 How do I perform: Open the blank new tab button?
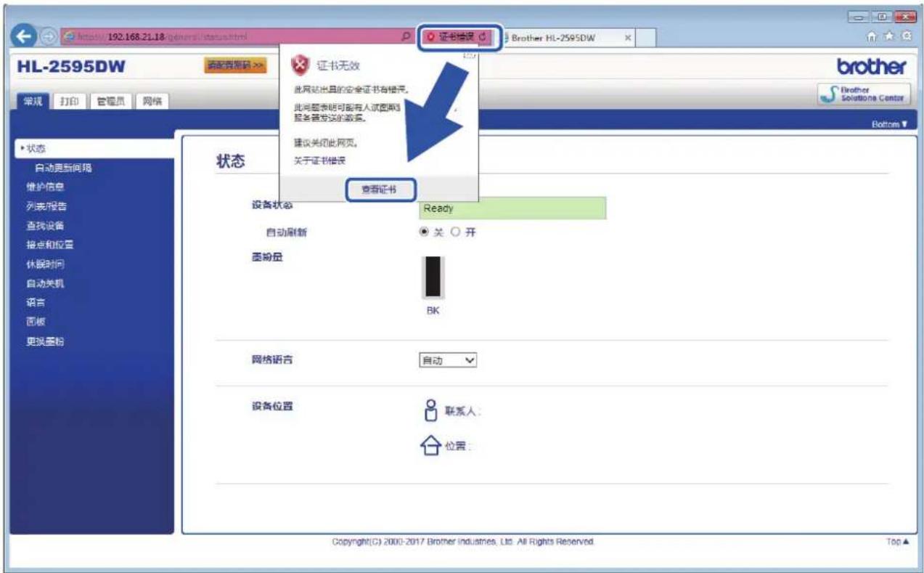coord(647,38)
